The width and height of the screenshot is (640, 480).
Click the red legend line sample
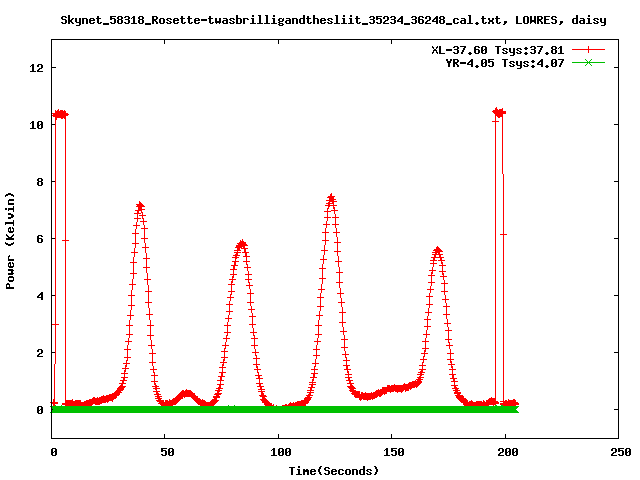[x=588, y=50]
